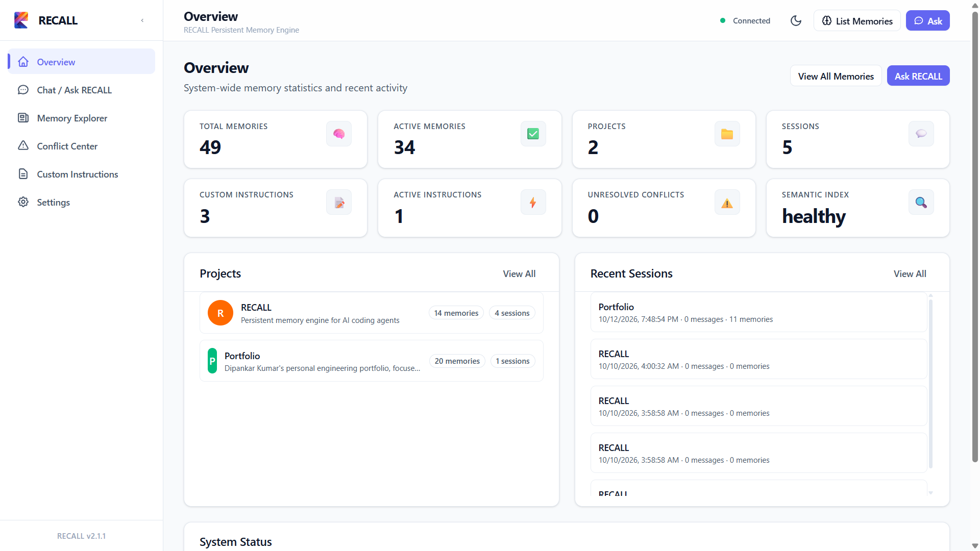Click the RECALL v2.1.1 version label
Image resolution: width=980 pixels, height=551 pixels.
[82, 536]
